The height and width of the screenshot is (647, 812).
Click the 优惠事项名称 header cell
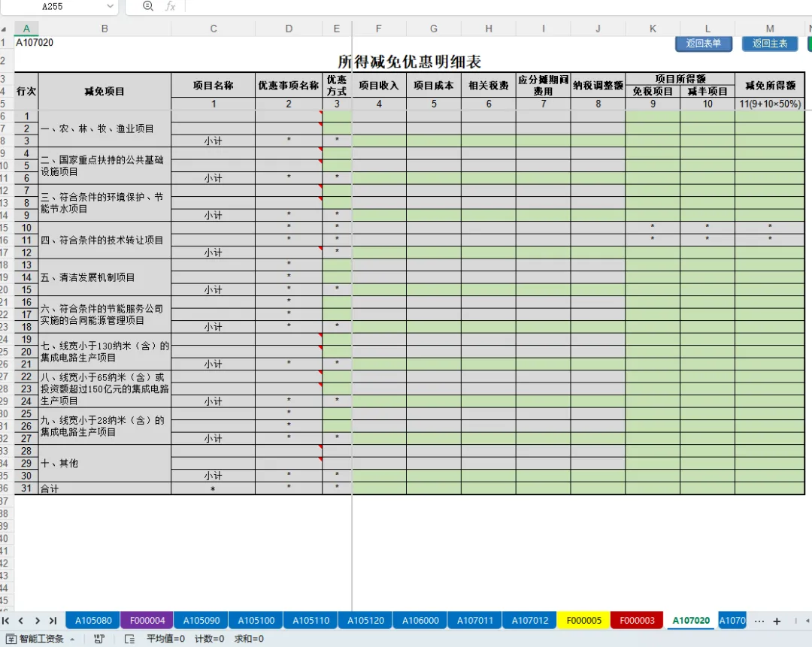tap(289, 86)
